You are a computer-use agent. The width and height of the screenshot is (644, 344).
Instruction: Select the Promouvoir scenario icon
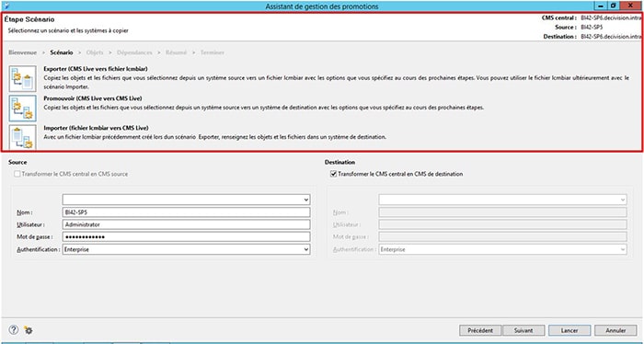point(23,109)
